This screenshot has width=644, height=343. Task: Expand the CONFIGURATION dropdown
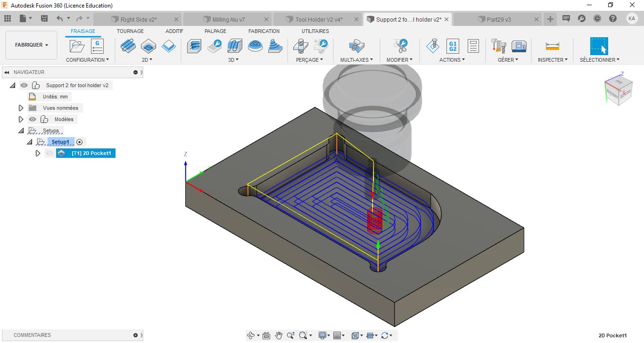click(x=87, y=60)
